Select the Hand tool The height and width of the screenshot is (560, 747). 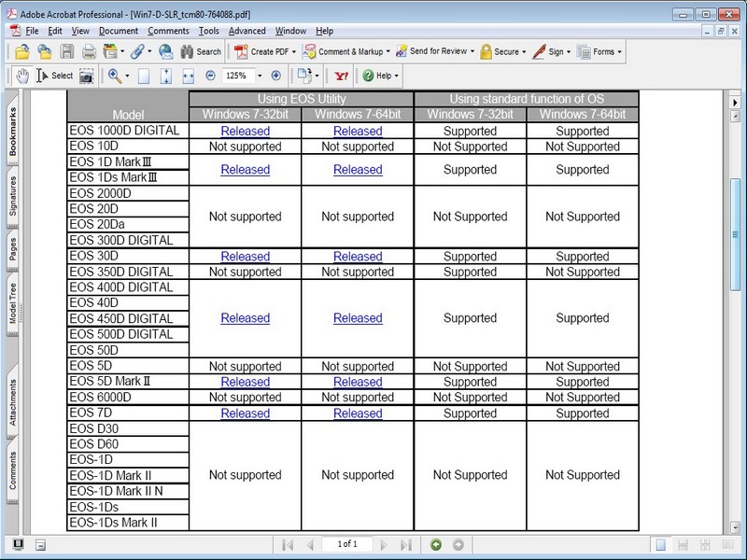21,76
